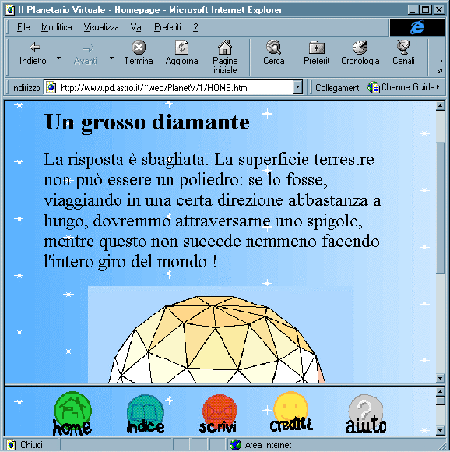
Task: Select the red scrivi button
Action: [x=218, y=414]
